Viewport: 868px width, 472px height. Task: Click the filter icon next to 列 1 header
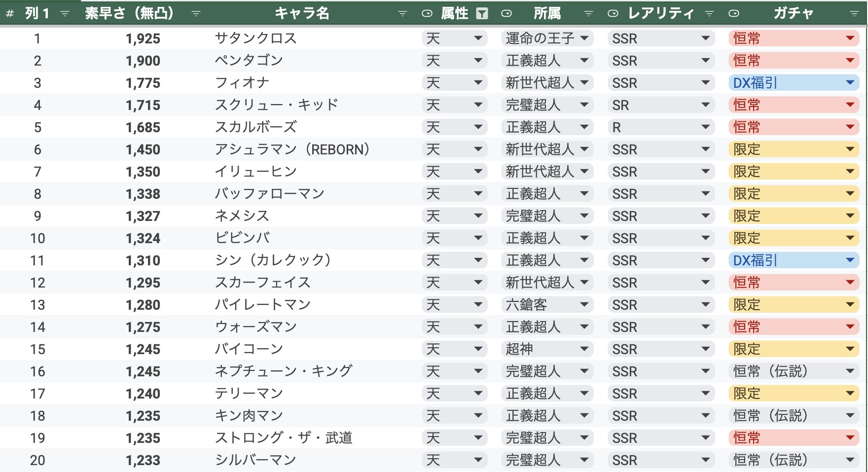(x=65, y=14)
